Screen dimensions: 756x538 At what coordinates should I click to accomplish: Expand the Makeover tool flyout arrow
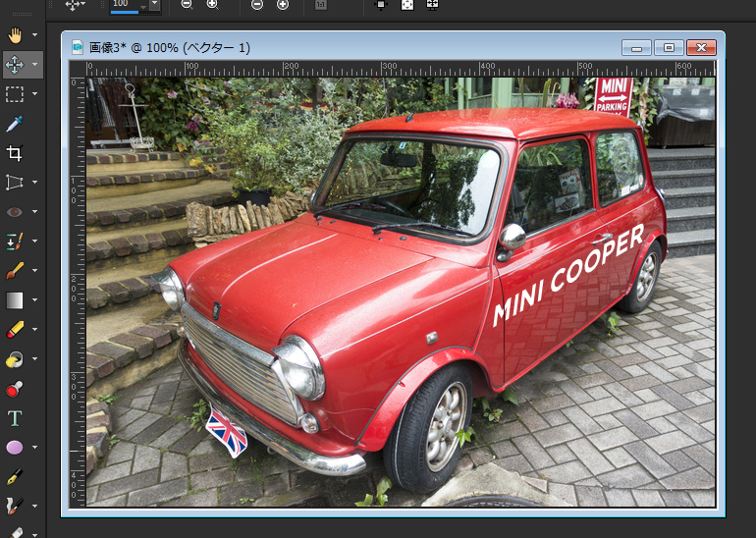tap(34, 242)
